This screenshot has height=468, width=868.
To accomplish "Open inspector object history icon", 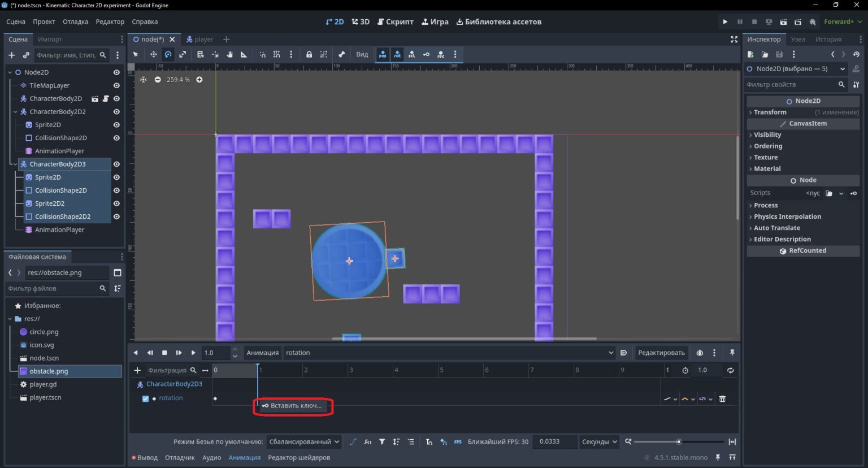I will [x=856, y=54].
